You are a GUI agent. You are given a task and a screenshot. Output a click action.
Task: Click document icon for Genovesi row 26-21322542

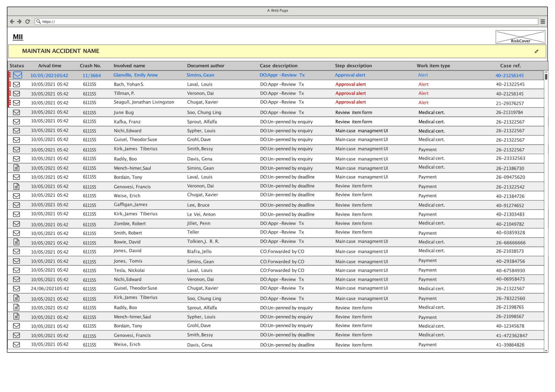16,186
